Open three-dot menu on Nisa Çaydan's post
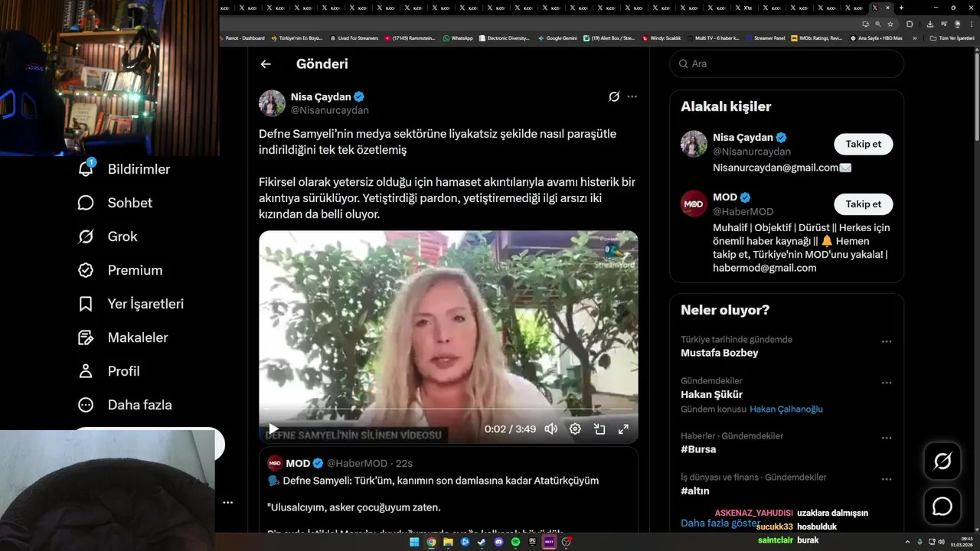The image size is (980, 551). (632, 96)
